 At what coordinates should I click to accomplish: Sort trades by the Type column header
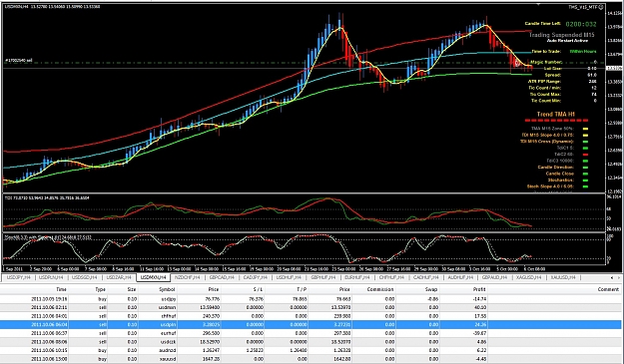point(100,289)
